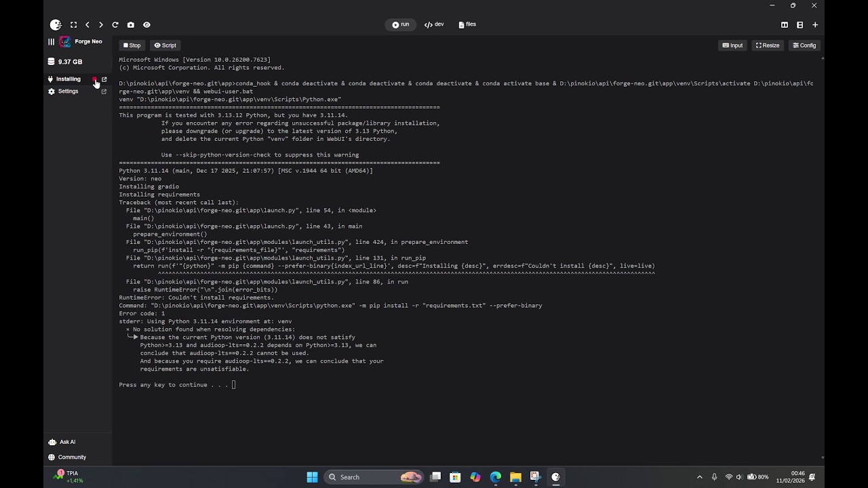Click the 'Version: neo' line
This screenshot has height=488, width=868.
(140, 179)
